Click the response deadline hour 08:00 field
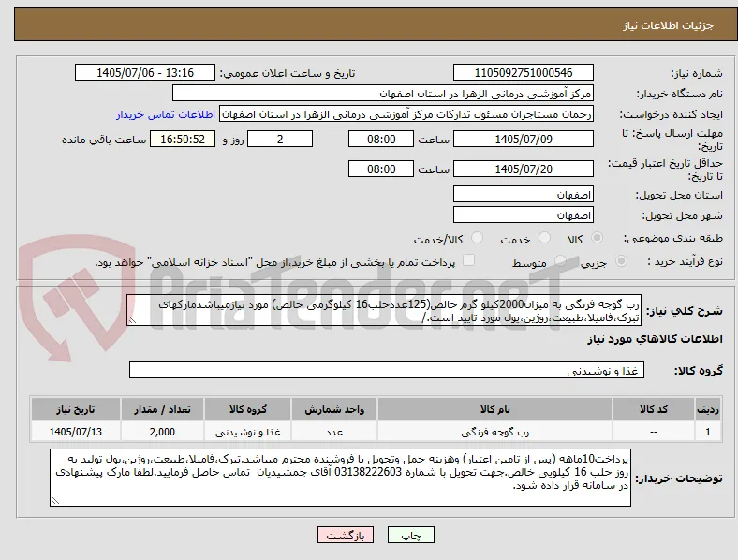Image resolution: width=738 pixels, height=560 pixels. (x=381, y=139)
